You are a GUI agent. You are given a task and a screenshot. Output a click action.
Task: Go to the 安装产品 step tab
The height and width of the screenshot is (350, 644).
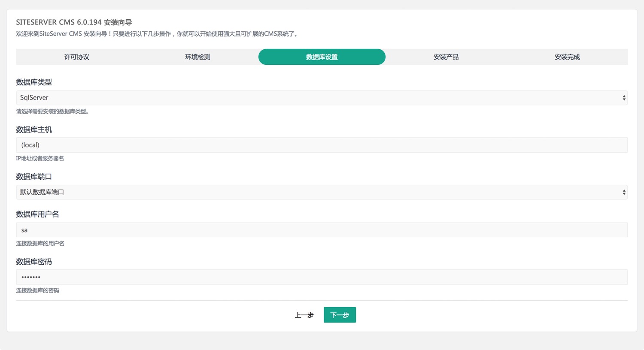click(446, 57)
